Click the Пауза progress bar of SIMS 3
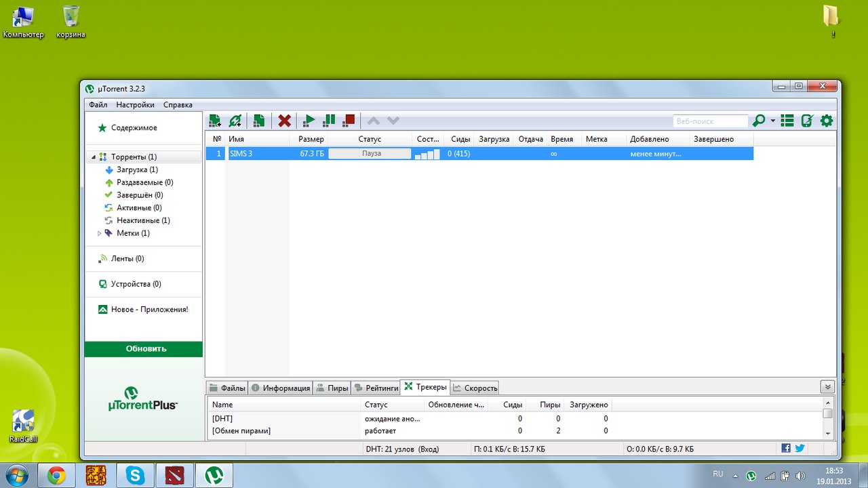Image resolution: width=868 pixels, height=488 pixels. (x=370, y=154)
